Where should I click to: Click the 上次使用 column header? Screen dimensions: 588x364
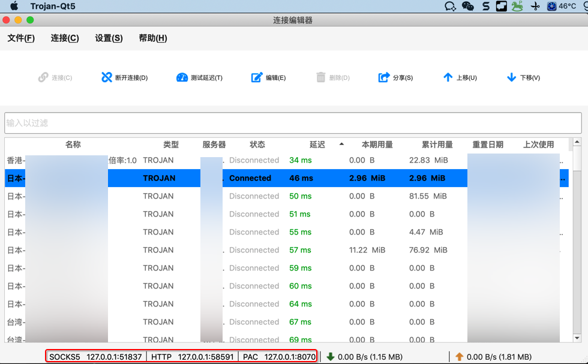click(539, 145)
